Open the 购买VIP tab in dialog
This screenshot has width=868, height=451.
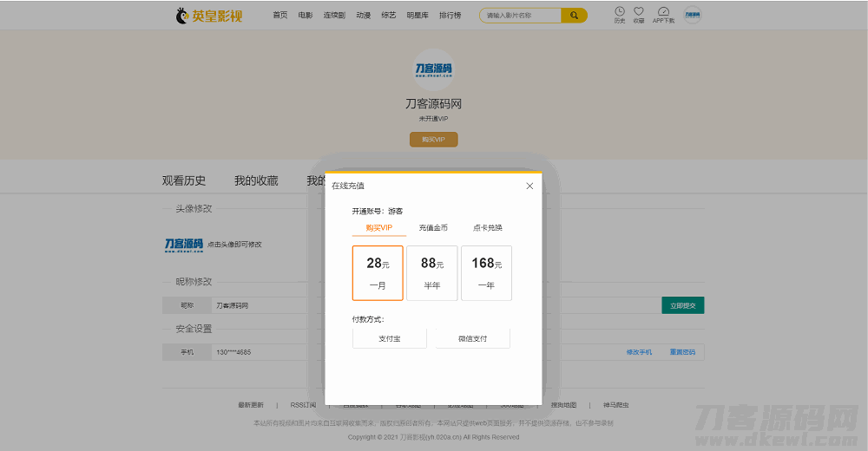click(379, 228)
